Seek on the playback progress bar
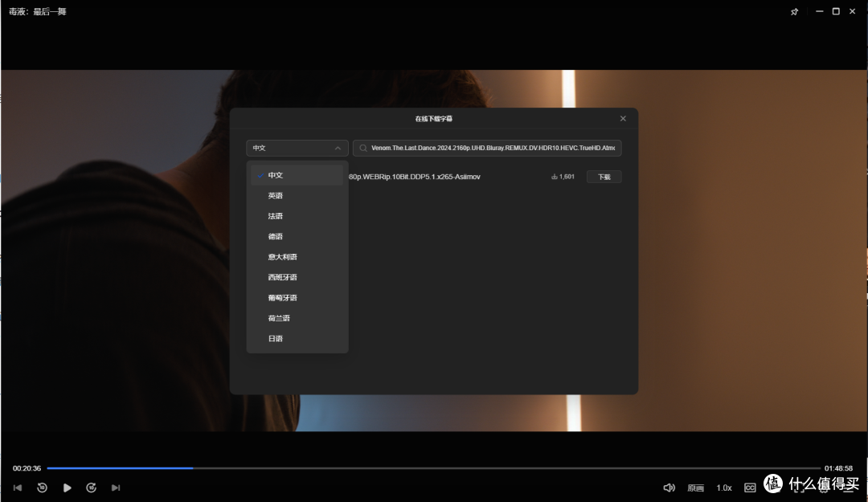This screenshot has height=502, width=868. pos(433,468)
